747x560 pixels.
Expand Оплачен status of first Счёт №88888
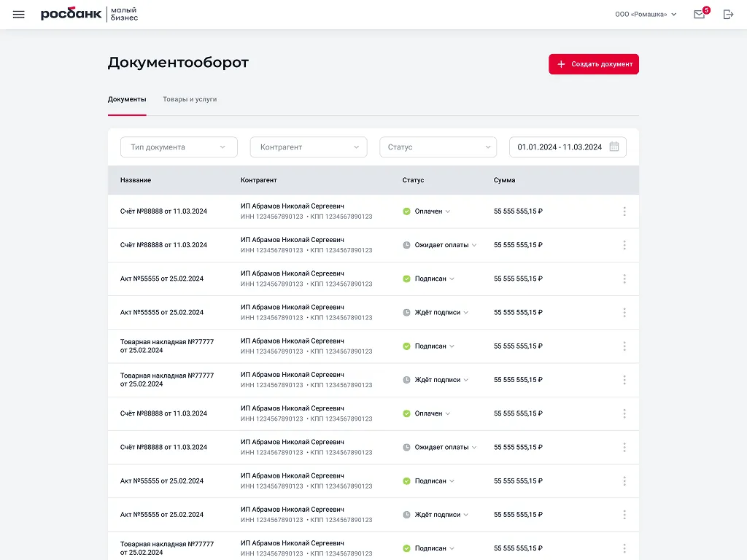tap(427, 211)
